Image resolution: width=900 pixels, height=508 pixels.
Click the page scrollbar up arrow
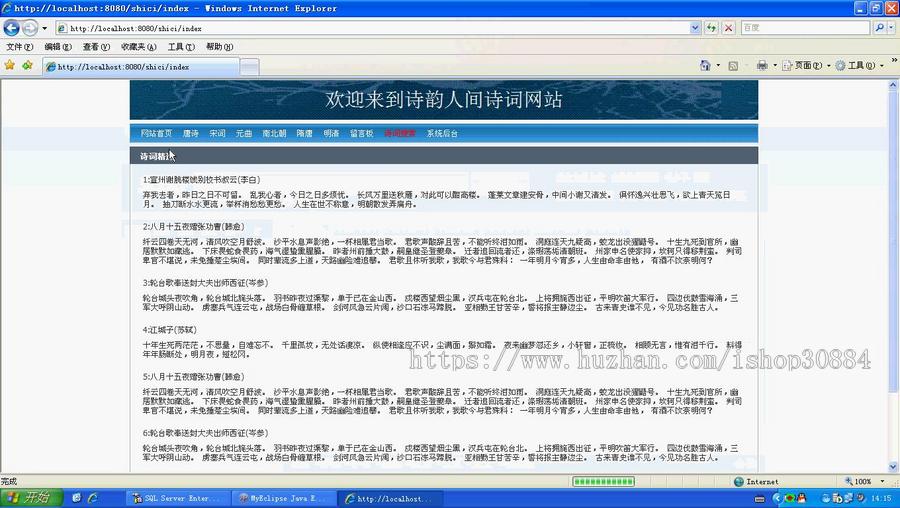coord(893,85)
